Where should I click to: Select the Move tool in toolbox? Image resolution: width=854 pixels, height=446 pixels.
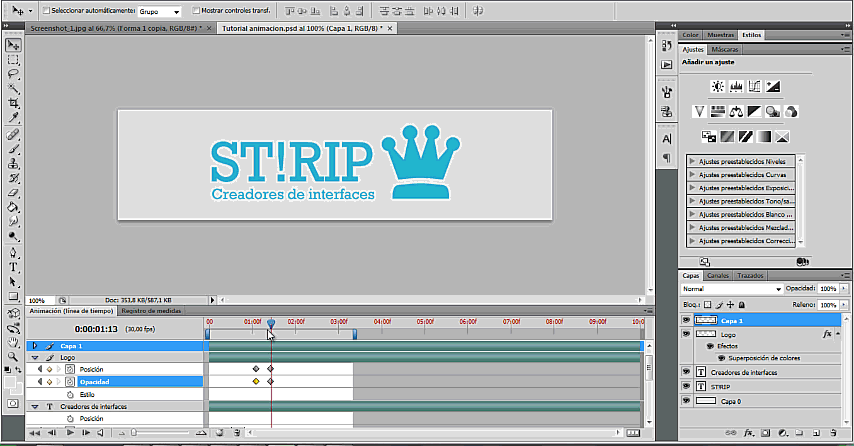coord(13,45)
